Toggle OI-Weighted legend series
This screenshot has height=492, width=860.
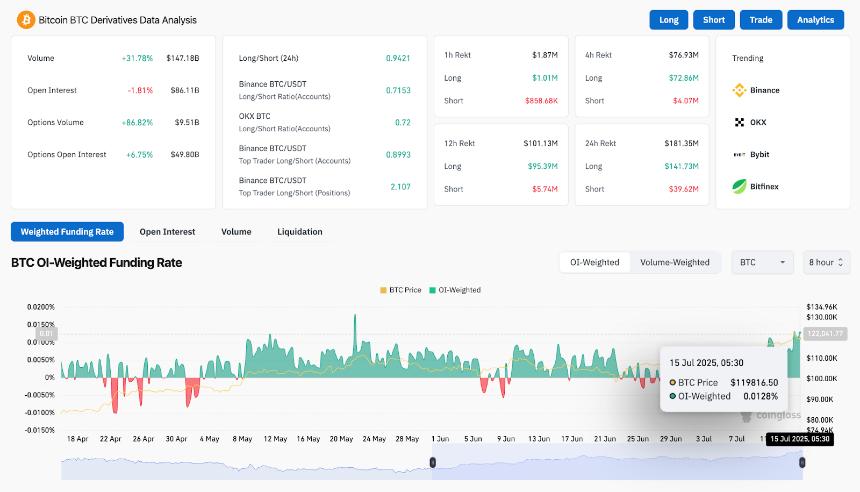pos(456,290)
